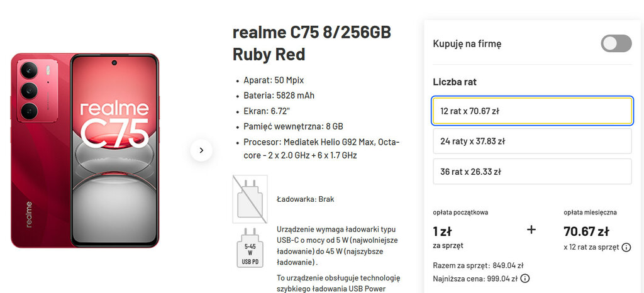This screenshot has width=644, height=293.
Task: Open the red realme C75 phone image
Action: coord(85,150)
